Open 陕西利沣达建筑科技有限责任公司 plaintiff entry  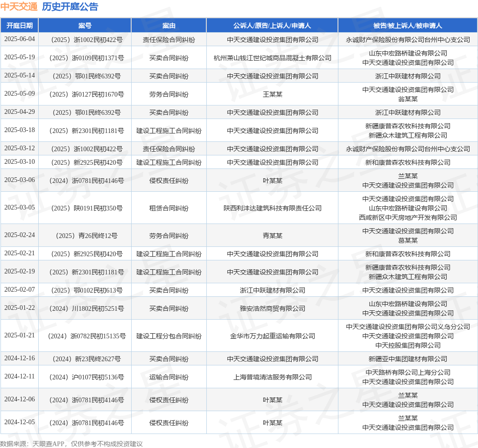click(272, 208)
